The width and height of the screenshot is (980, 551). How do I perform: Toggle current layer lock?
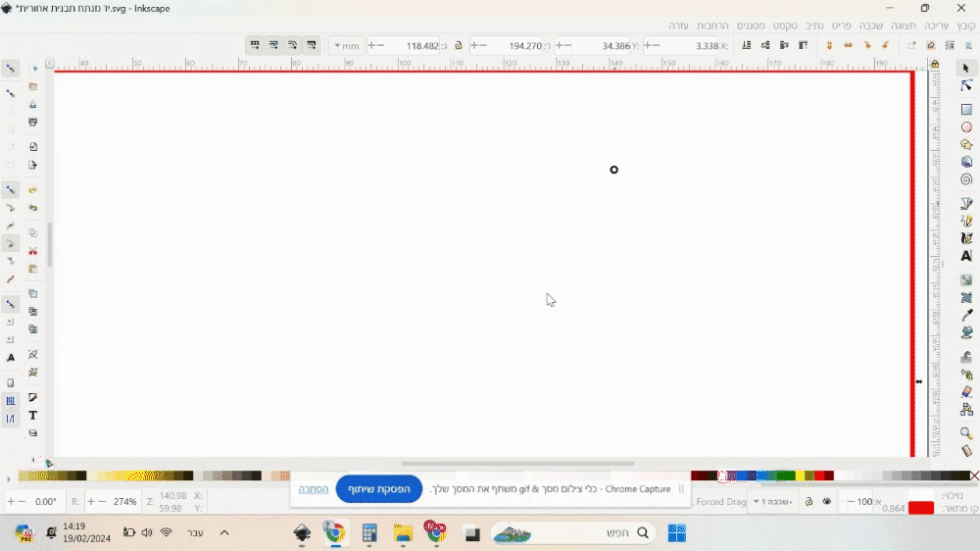(808, 502)
